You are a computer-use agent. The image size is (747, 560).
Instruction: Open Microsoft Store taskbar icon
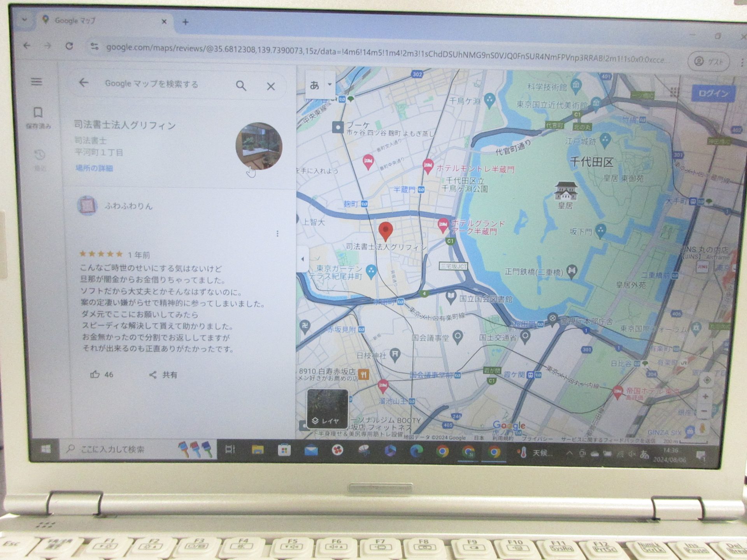point(284,450)
